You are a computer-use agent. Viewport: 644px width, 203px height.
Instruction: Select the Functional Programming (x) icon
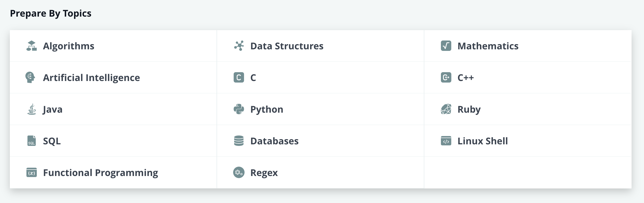32,172
